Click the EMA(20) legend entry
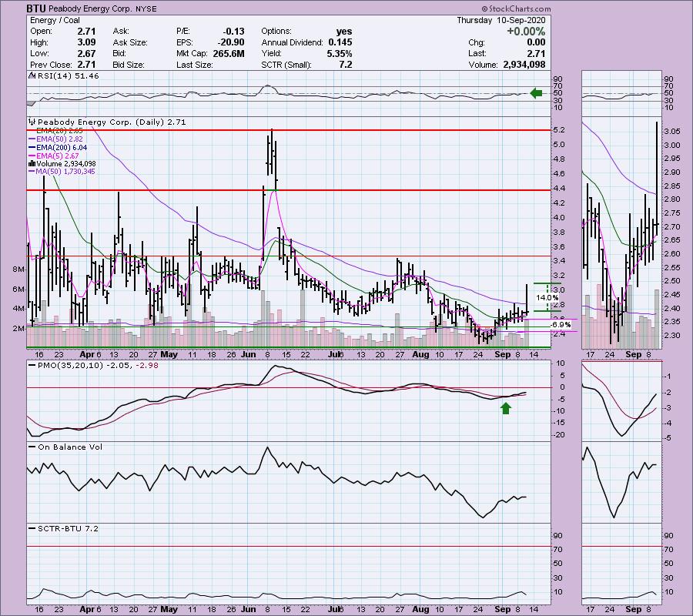Screen dimensions: 693x616 coord(55,131)
